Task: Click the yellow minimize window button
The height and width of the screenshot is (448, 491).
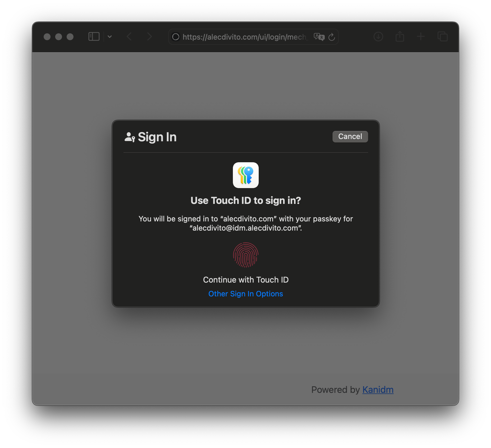Action: point(59,37)
